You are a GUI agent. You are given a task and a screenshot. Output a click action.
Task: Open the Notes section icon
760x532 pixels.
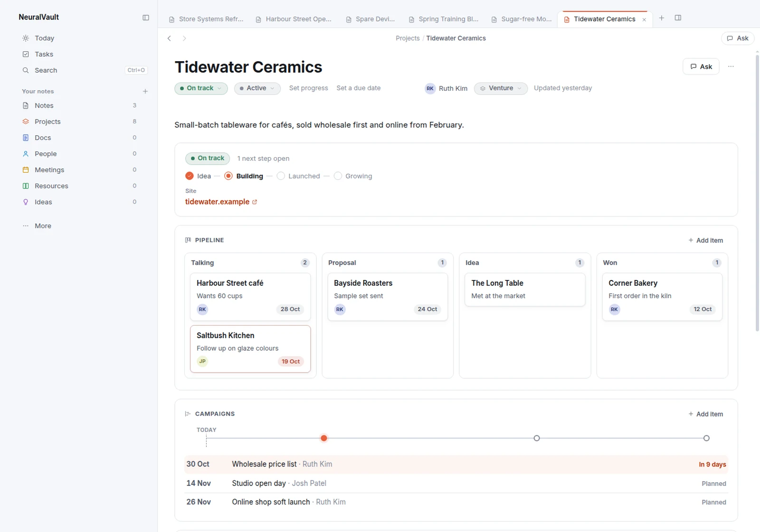26,105
